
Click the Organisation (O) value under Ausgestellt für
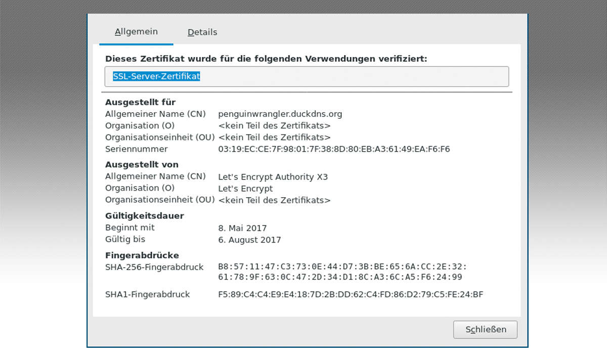click(274, 126)
